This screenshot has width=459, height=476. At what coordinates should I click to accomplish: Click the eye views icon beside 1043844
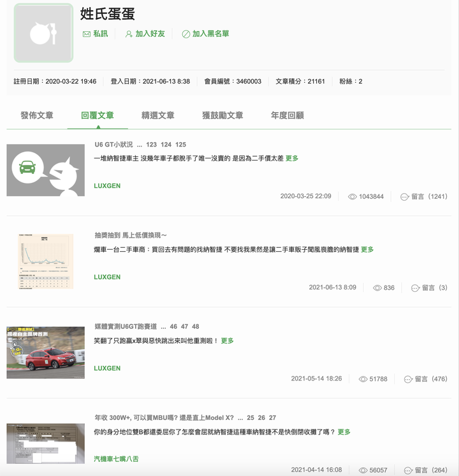click(x=353, y=197)
